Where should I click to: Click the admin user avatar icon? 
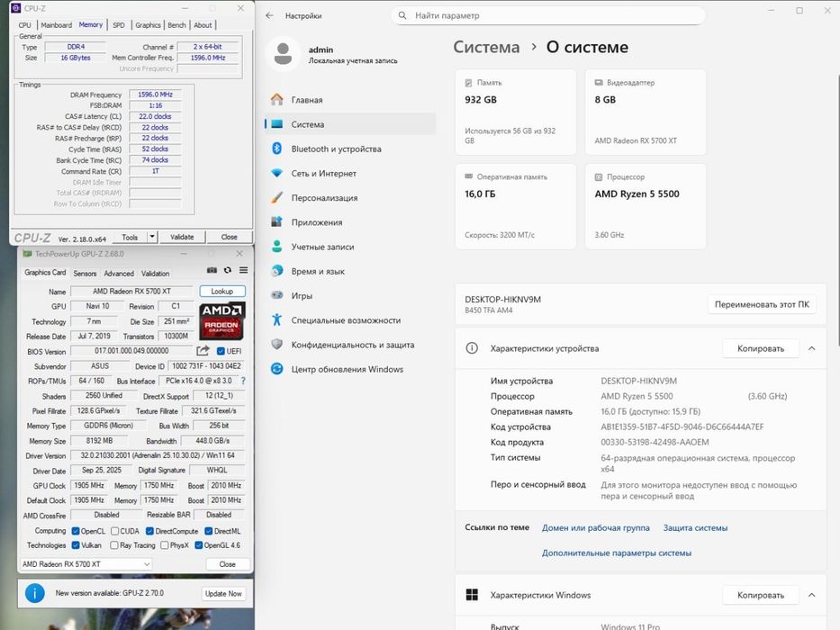pyautogui.click(x=283, y=54)
